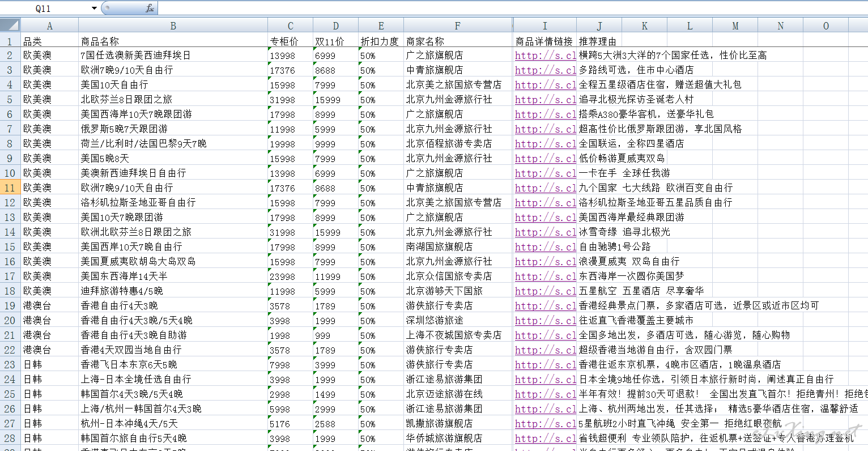Select the column F header
Image resolution: width=868 pixels, height=451 pixels.
tap(457, 26)
